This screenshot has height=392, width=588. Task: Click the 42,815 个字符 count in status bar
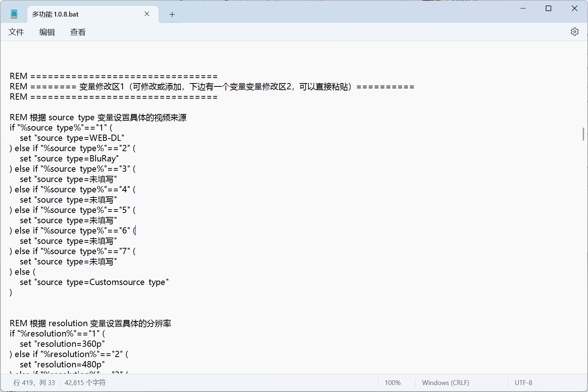click(85, 383)
